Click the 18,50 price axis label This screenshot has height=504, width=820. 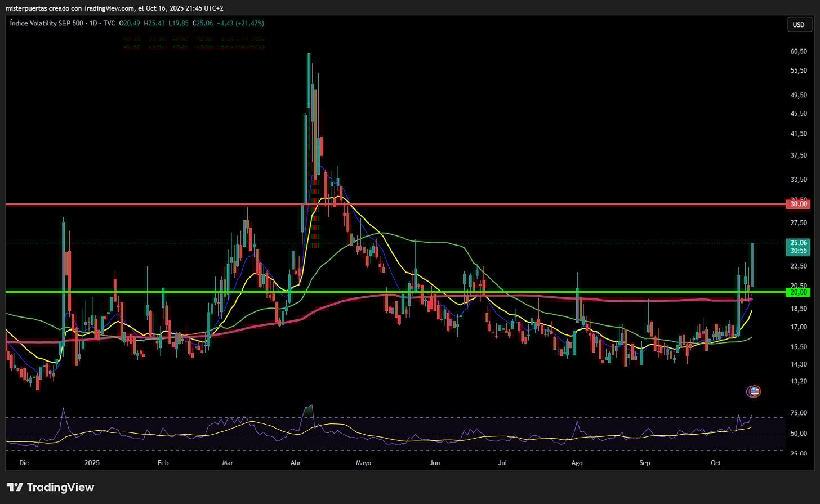(799, 309)
